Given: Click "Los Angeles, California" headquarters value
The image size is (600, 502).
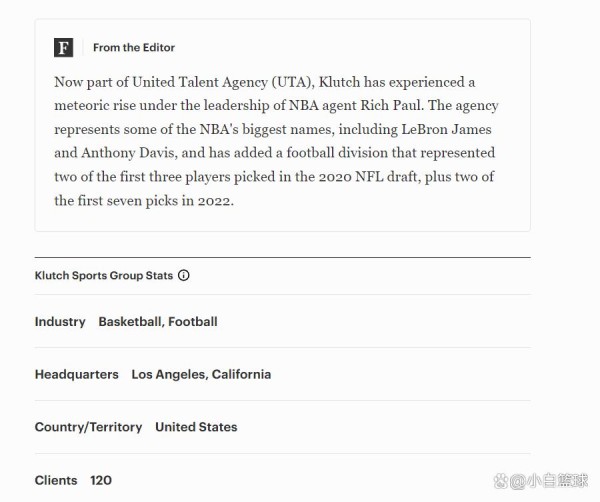Looking at the screenshot, I should 201,374.
